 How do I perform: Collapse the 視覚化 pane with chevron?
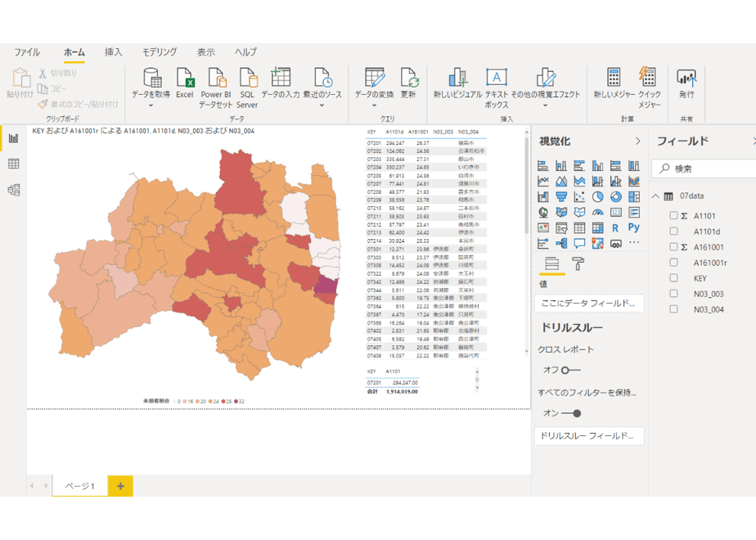638,141
